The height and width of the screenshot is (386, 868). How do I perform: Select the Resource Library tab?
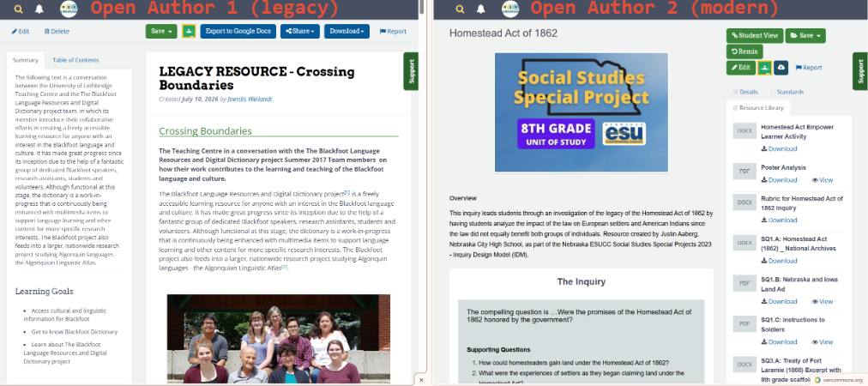(x=758, y=108)
